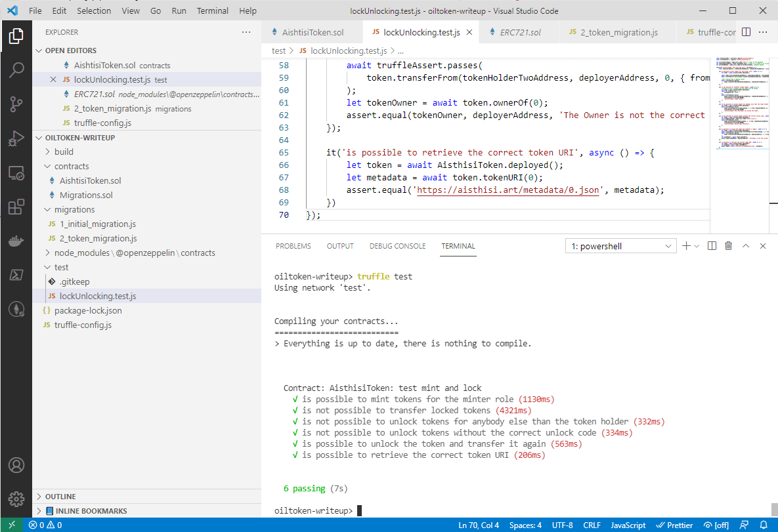
Task: Toggle the [off] status bar indicator
Action: click(x=716, y=525)
